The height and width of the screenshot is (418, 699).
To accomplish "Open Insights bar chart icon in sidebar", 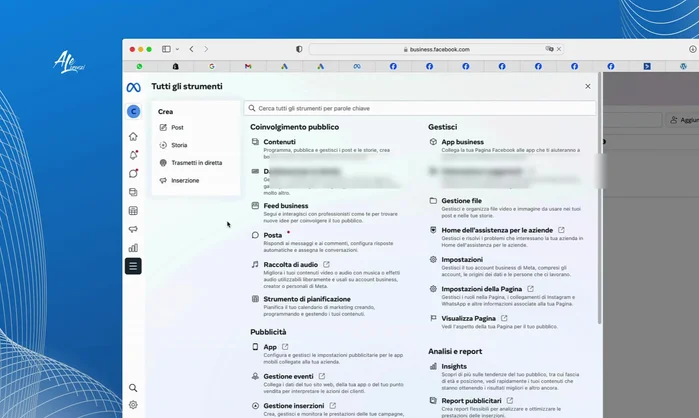I will coord(133,248).
